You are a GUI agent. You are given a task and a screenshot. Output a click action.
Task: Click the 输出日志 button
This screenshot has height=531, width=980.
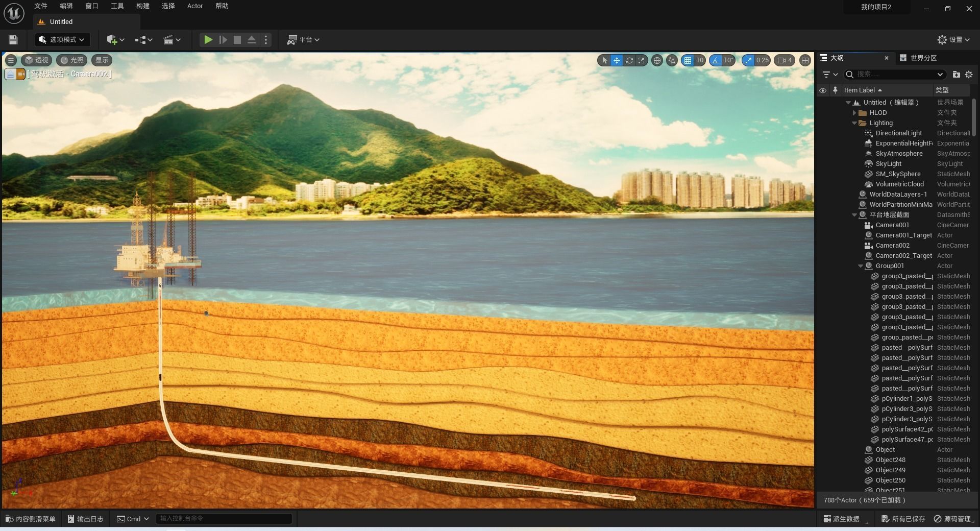pyautogui.click(x=85, y=519)
